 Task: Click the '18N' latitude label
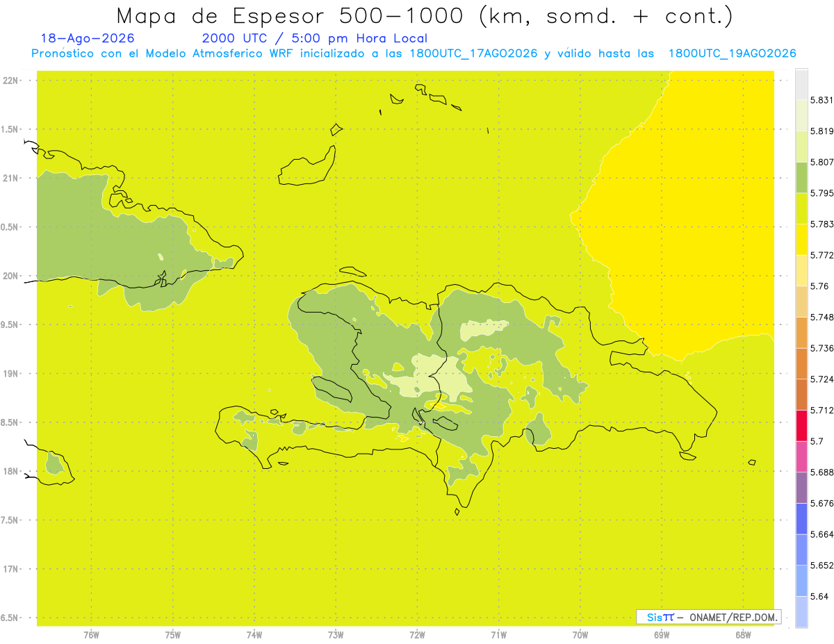(x=11, y=471)
